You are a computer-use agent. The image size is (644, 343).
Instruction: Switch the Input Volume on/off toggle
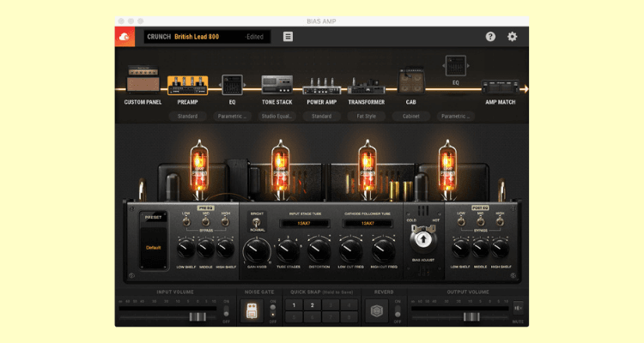point(227,311)
